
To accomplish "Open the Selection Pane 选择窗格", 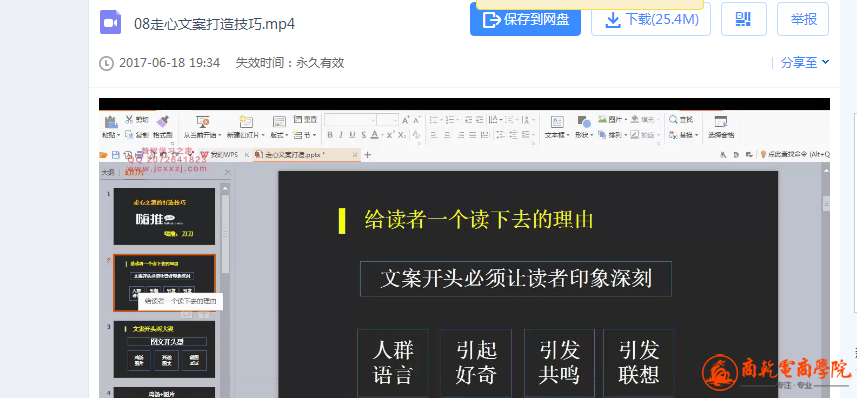I will (x=721, y=127).
